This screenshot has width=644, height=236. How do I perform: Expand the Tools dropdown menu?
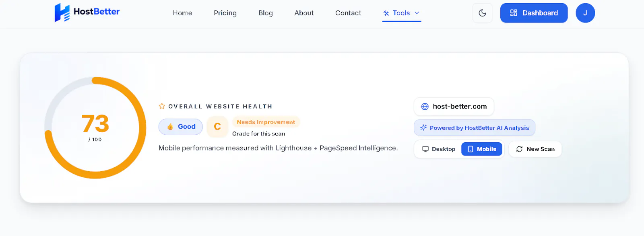401,13
